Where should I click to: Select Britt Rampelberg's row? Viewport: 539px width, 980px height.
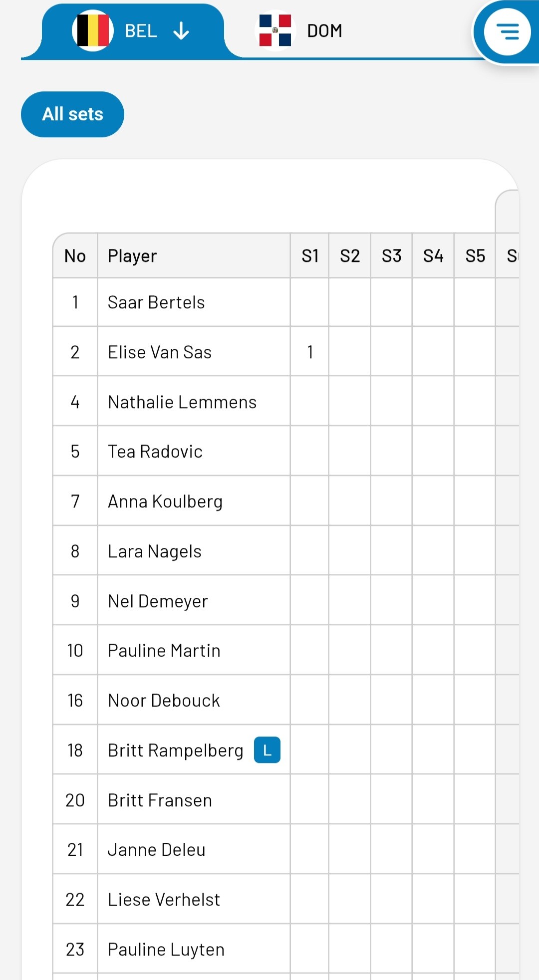[x=286, y=750]
